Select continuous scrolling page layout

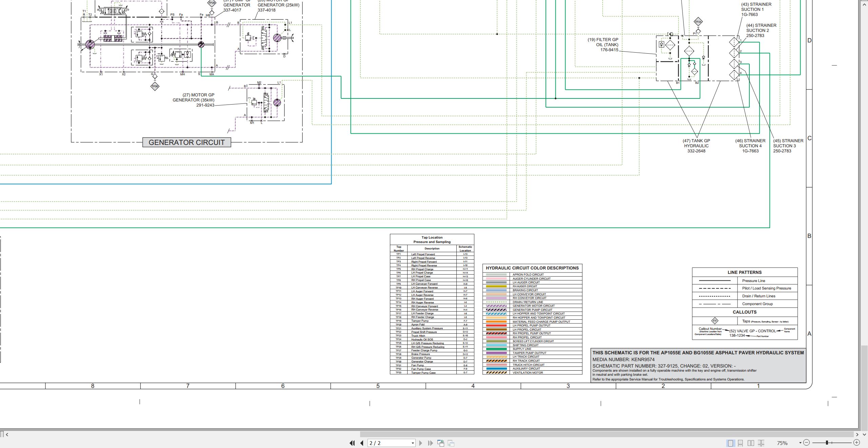pos(741,443)
